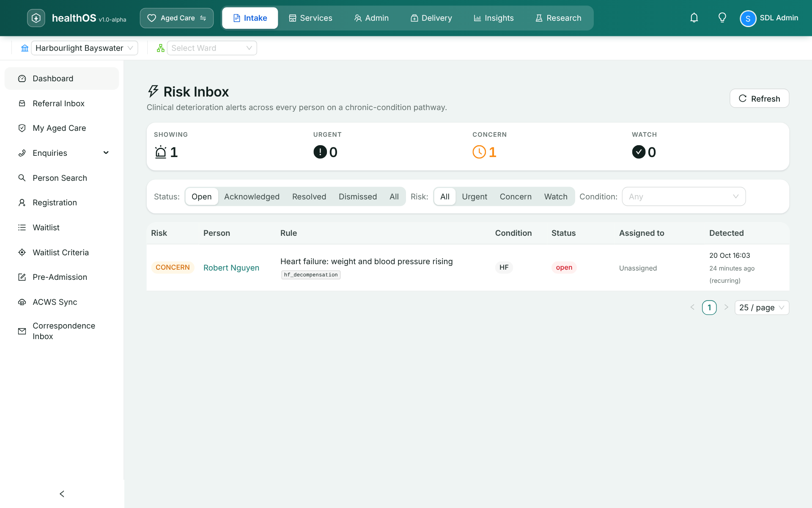Click page number 1
The image size is (812, 508).
(709, 308)
